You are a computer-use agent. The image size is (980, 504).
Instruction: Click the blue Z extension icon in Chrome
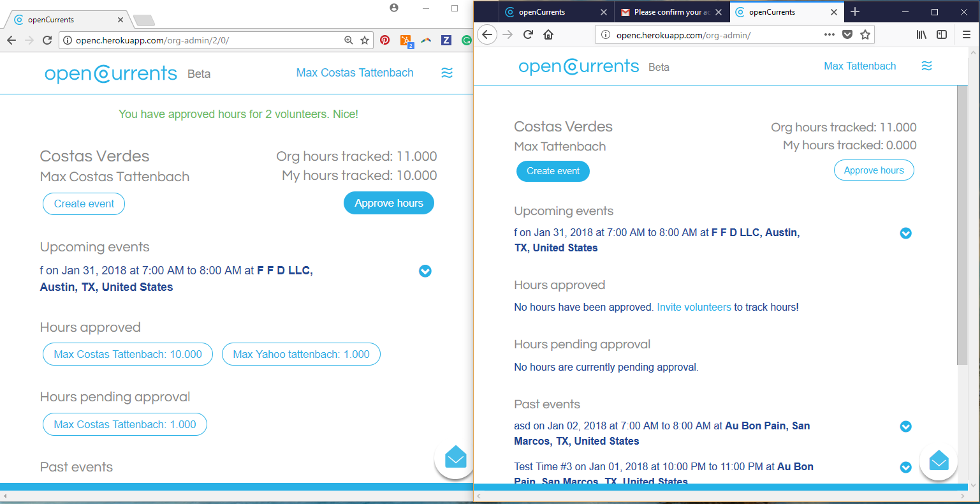[446, 40]
